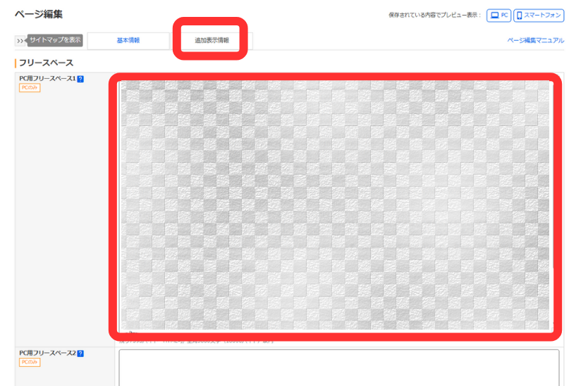This screenshot has height=386, width=588.
Task: Open the ページ編集マニュアル link
Action: click(535, 41)
